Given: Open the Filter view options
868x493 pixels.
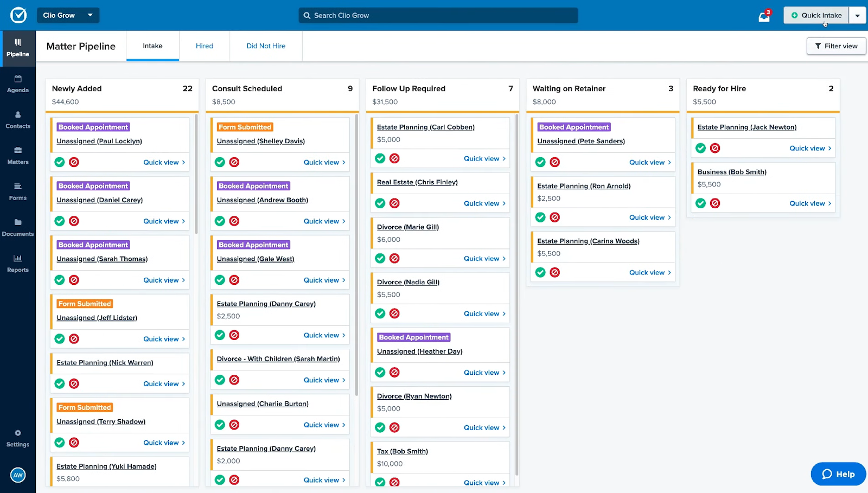Looking at the screenshot, I should pyautogui.click(x=836, y=46).
